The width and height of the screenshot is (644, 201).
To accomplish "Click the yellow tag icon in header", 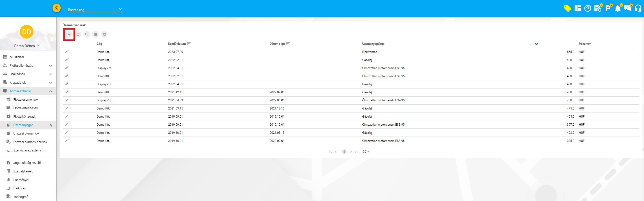I will pos(567,8).
